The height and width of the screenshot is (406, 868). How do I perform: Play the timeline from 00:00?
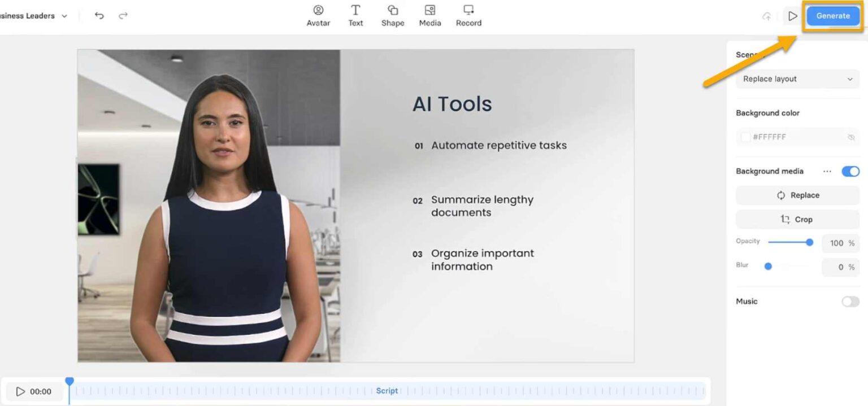(x=21, y=391)
